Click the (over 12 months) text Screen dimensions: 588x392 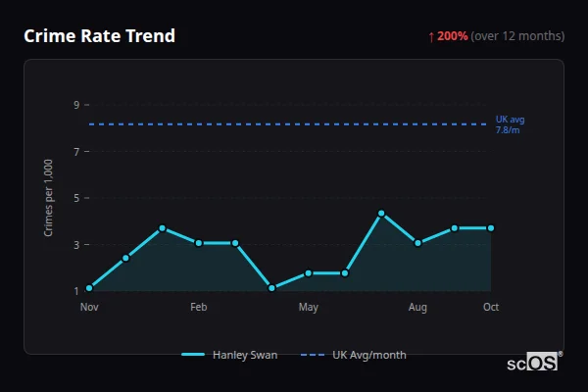(517, 36)
